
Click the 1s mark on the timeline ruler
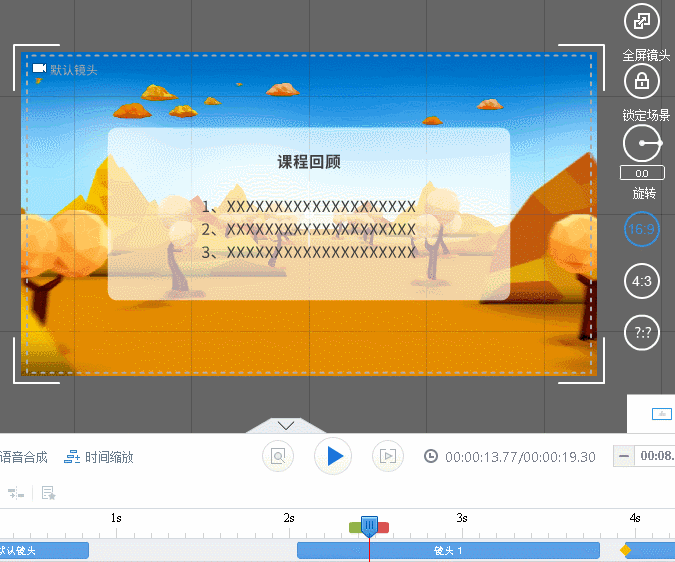point(116,518)
